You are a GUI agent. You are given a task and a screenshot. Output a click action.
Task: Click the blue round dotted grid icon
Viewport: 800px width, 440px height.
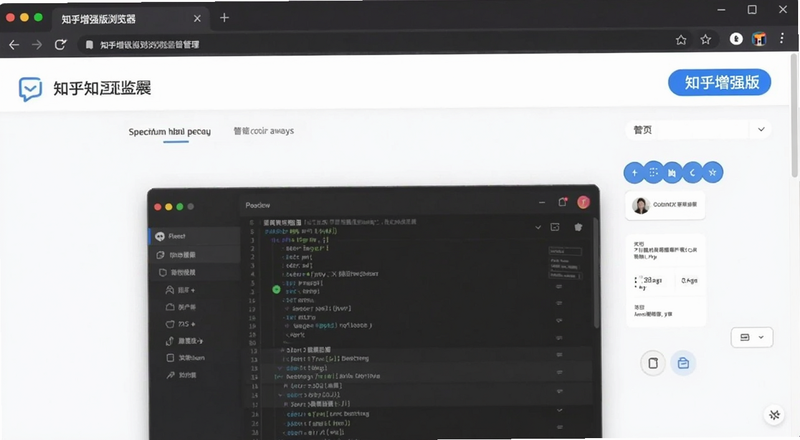654,173
